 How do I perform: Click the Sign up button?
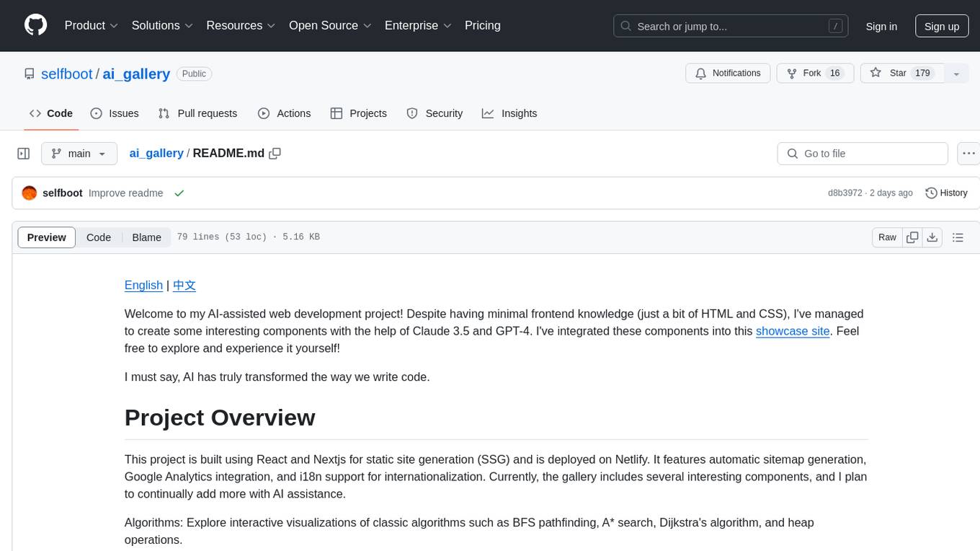pyautogui.click(x=941, y=26)
